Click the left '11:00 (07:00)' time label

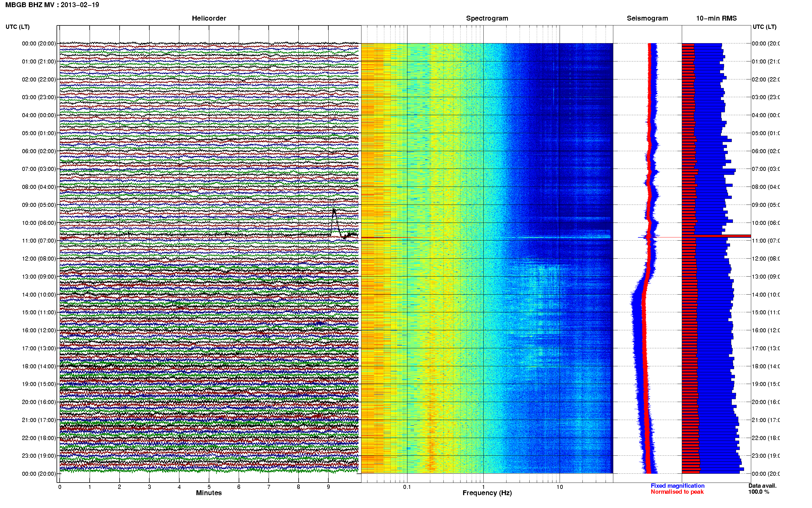pos(39,241)
